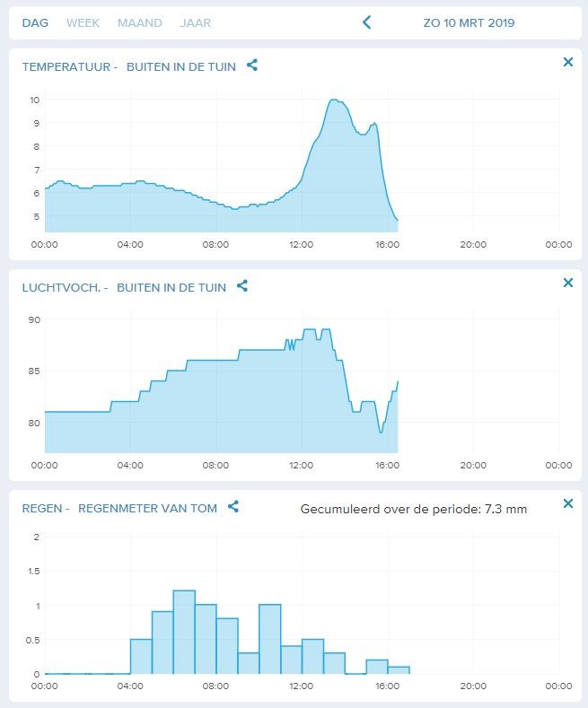Click the Luchtvoch. - Buiten in de tuin title

pyautogui.click(x=124, y=288)
